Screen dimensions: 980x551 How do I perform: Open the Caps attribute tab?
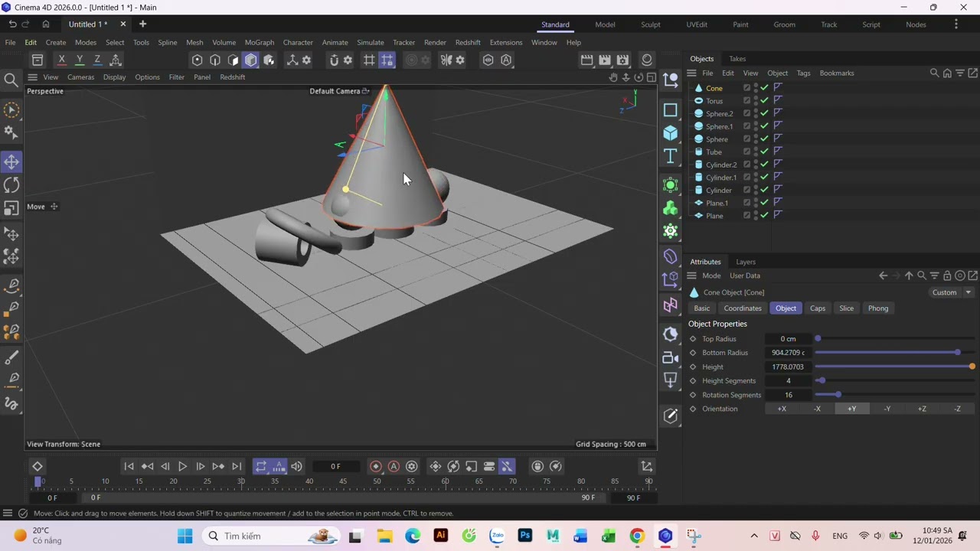818,308
